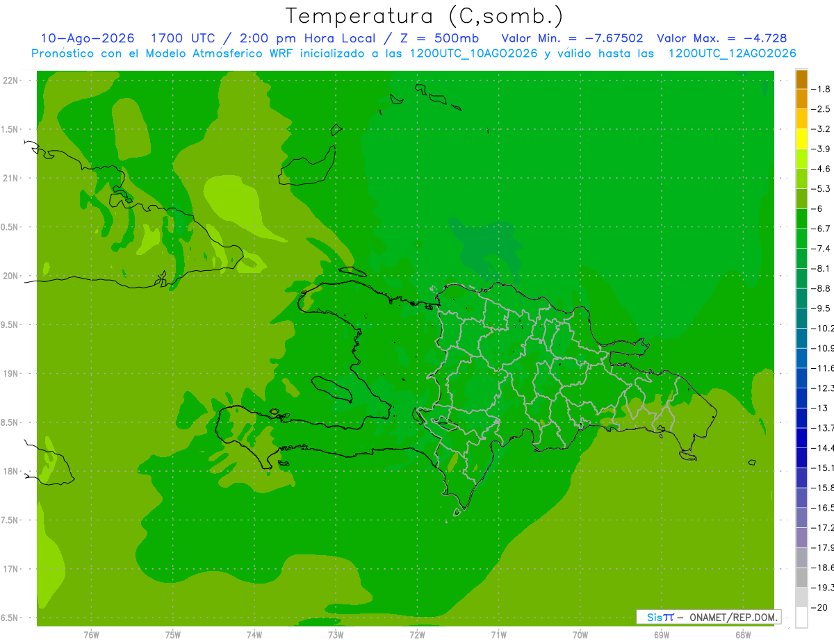The width and height of the screenshot is (834, 644).
Task: Click the '22N' latitude label
Action: click(x=10, y=81)
